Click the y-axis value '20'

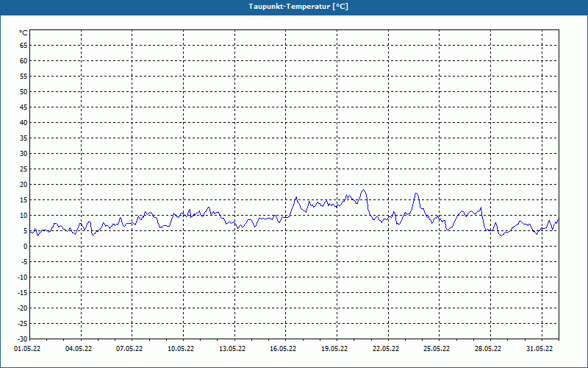[24, 185]
